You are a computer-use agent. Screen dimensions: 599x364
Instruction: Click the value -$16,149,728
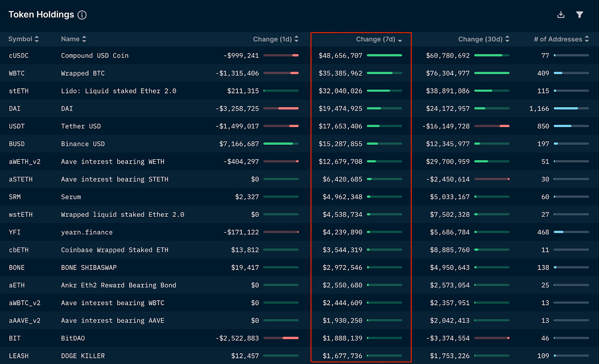446,126
